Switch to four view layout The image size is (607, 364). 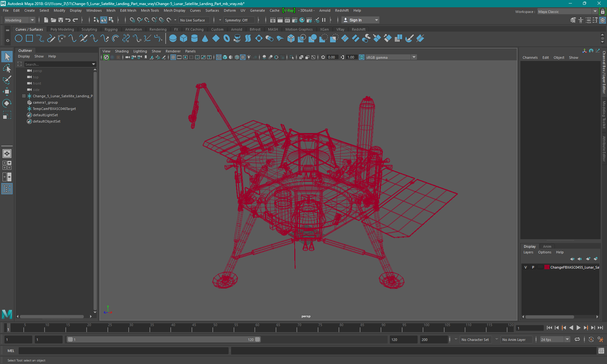pos(7,165)
